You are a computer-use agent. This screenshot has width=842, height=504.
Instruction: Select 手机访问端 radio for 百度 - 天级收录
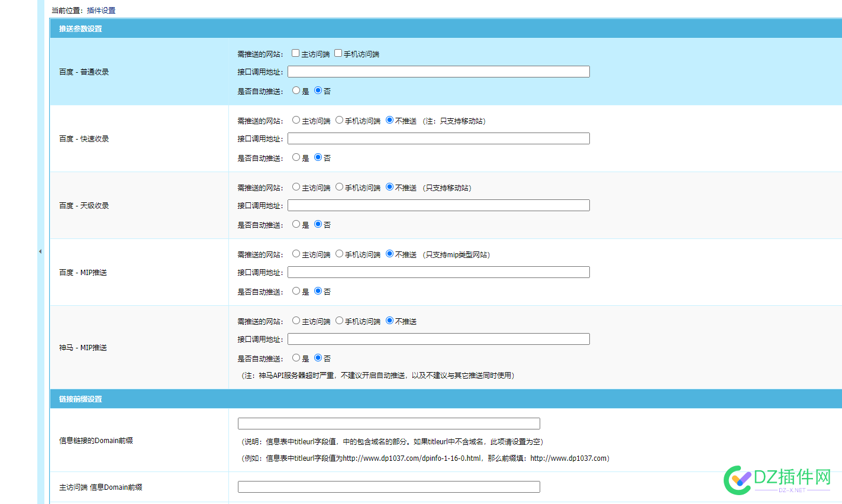[x=339, y=187]
